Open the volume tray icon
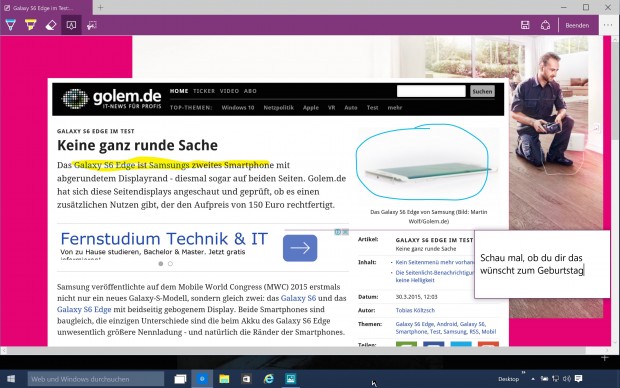This screenshot has width=620, height=388. tap(567, 379)
